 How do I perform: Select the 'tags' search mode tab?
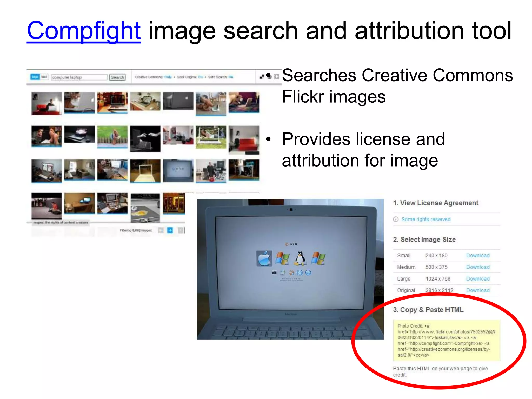(x=35, y=77)
